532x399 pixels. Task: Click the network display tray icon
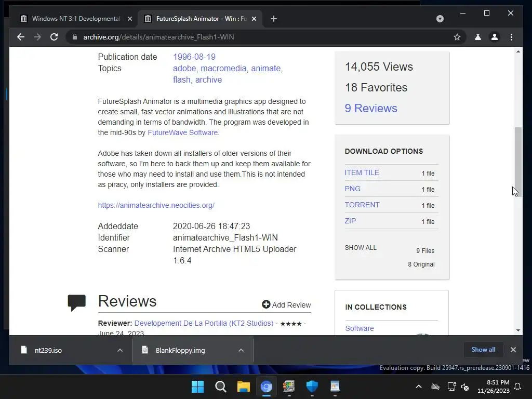[451, 387]
